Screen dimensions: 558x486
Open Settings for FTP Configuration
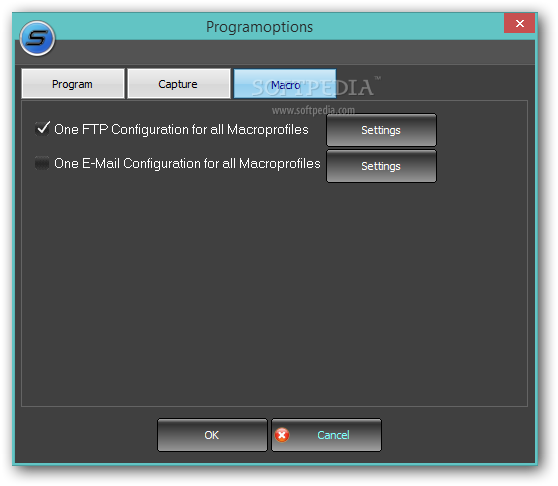tap(381, 130)
